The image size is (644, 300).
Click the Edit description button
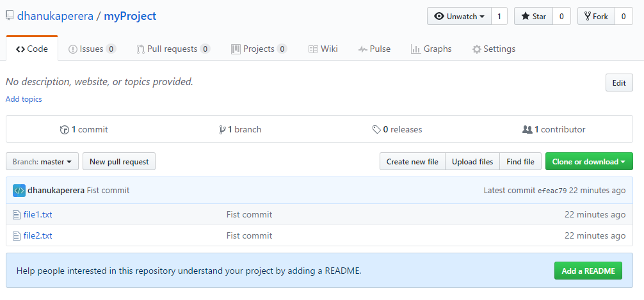click(619, 83)
